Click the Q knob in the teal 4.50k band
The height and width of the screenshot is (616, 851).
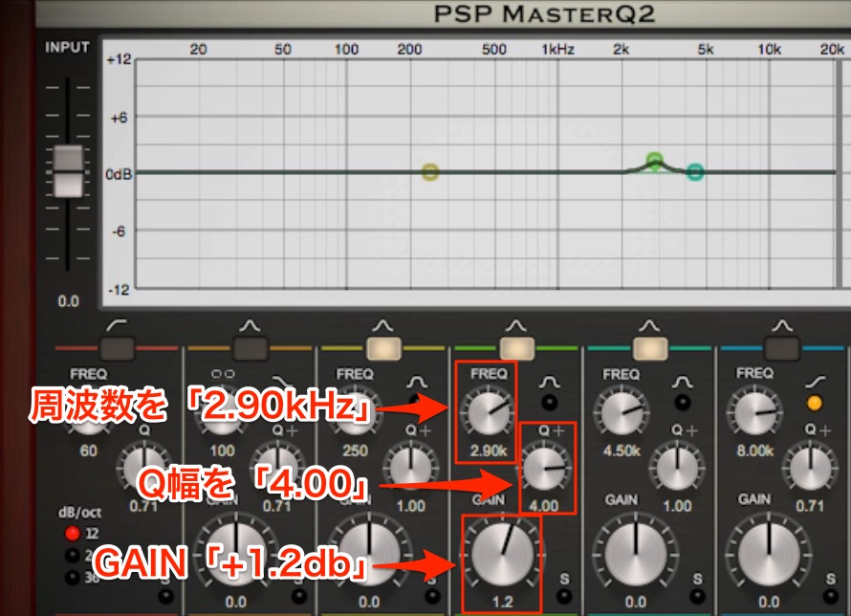[x=677, y=469]
